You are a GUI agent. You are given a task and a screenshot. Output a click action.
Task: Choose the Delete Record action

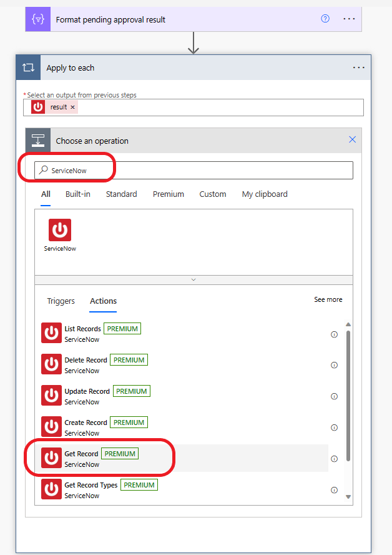(x=185, y=364)
